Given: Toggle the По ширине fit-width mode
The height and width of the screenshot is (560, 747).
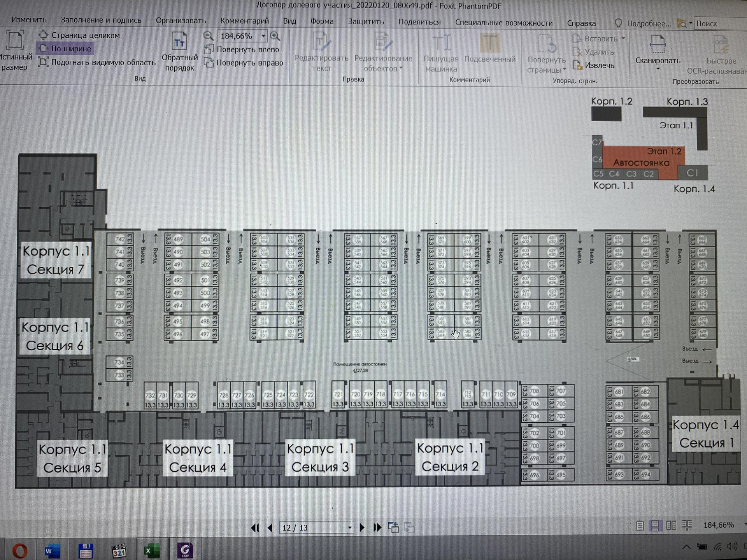Looking at the screenshot, I should pyautogui.click(x=65, y=49).
